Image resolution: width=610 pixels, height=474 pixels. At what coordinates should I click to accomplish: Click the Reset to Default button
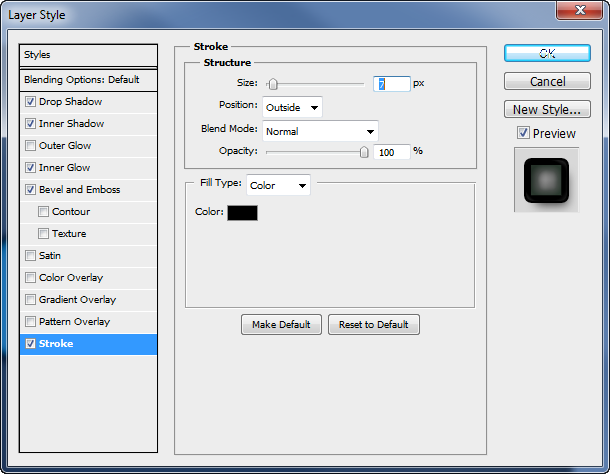point(374,325)
